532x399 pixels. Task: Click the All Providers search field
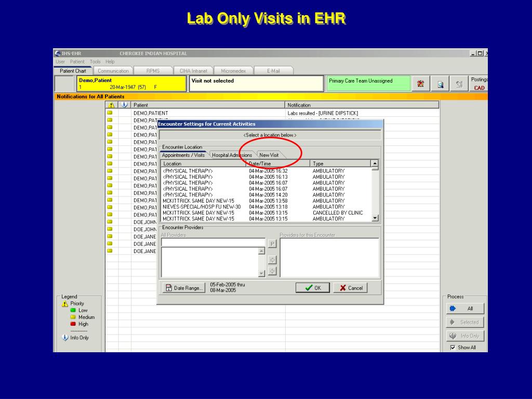point(213,242)
